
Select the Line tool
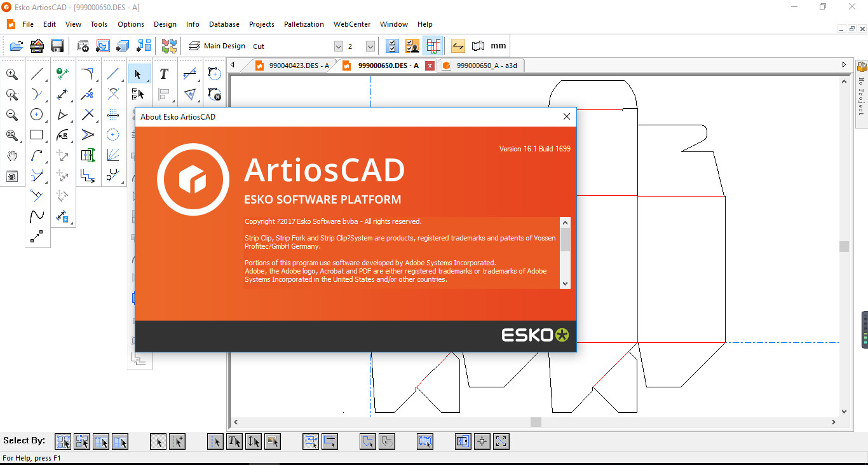point(37,74)
